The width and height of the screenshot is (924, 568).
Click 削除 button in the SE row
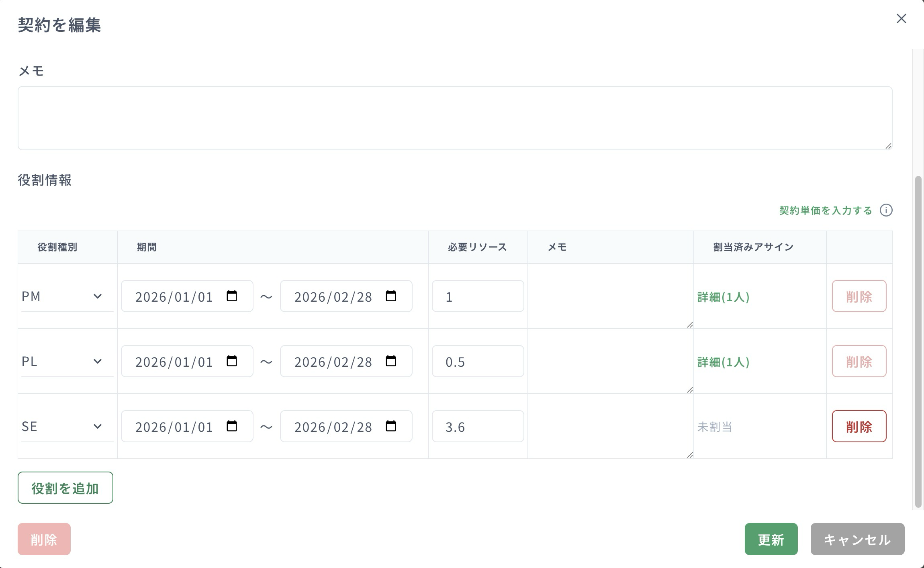click(859, 426)
